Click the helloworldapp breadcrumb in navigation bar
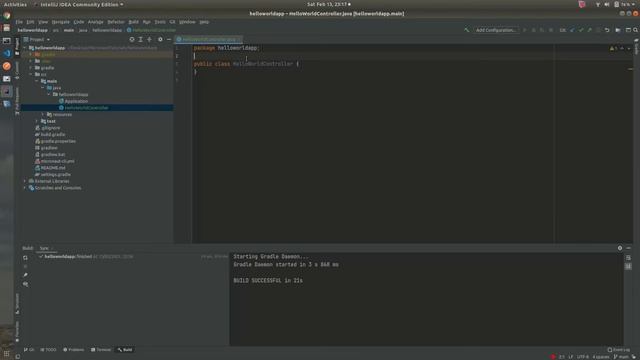640x360 pixels. (32, 30)
